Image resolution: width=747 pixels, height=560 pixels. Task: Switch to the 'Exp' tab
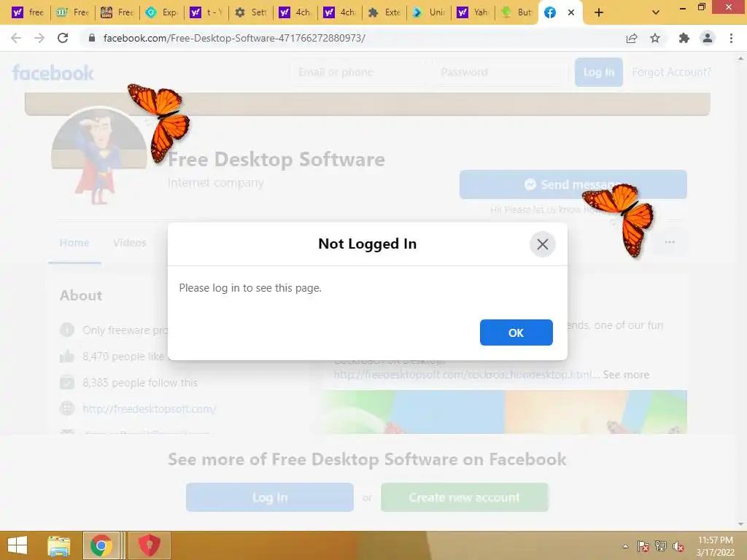pyautogui.click(x=161, y=12)
